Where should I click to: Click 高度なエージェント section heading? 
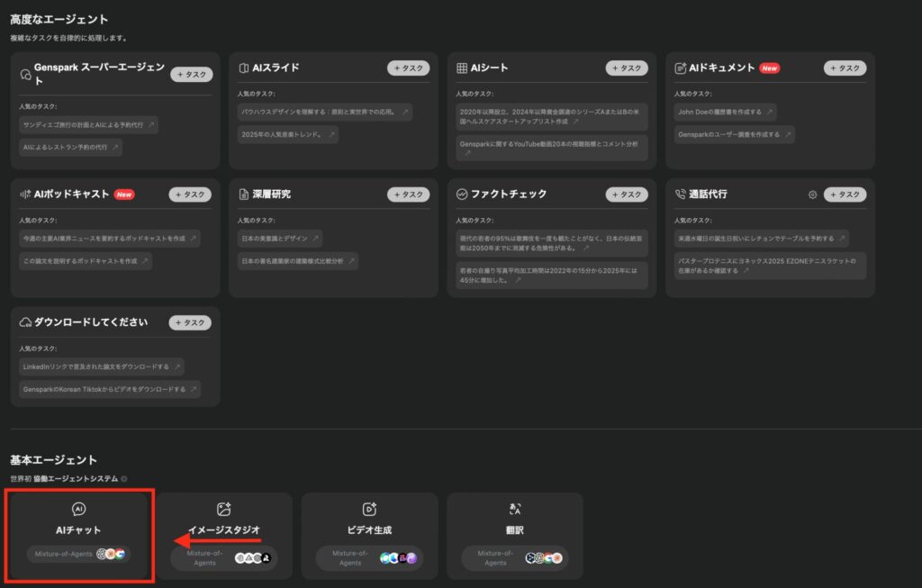tap(59, 20)
